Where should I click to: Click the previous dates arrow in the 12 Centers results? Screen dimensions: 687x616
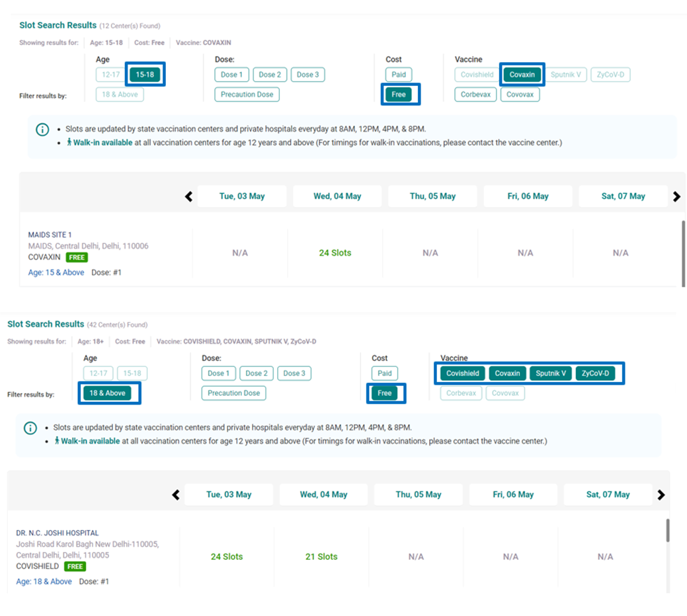coord(188,196)
